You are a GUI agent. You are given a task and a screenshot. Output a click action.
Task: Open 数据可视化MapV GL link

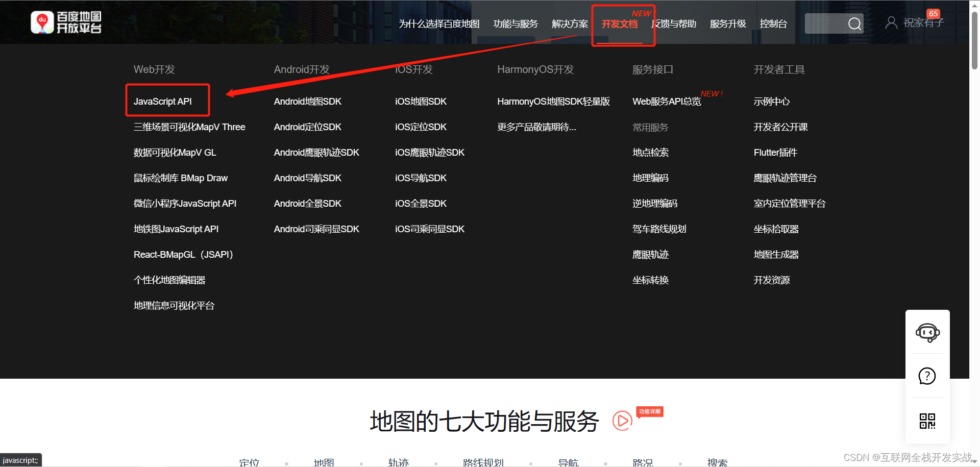(175, 153)
